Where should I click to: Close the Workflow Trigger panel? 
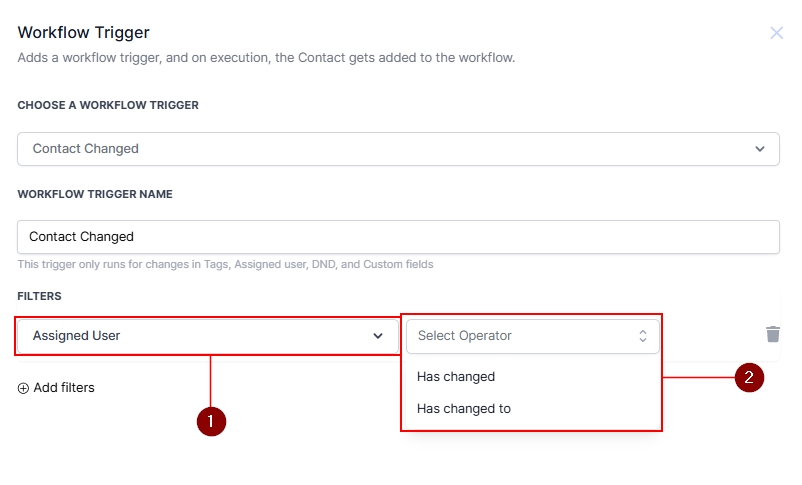click(776, 33)
